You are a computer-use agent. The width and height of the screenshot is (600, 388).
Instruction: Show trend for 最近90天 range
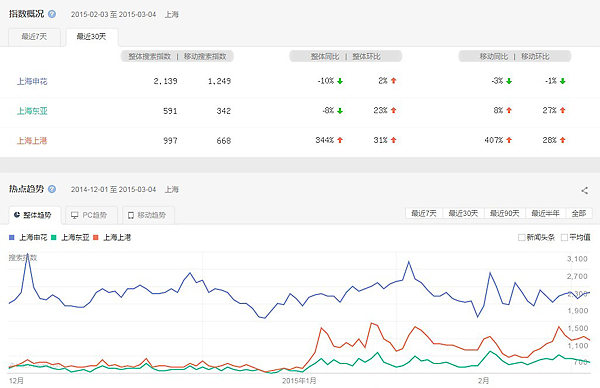coord(505,213)
